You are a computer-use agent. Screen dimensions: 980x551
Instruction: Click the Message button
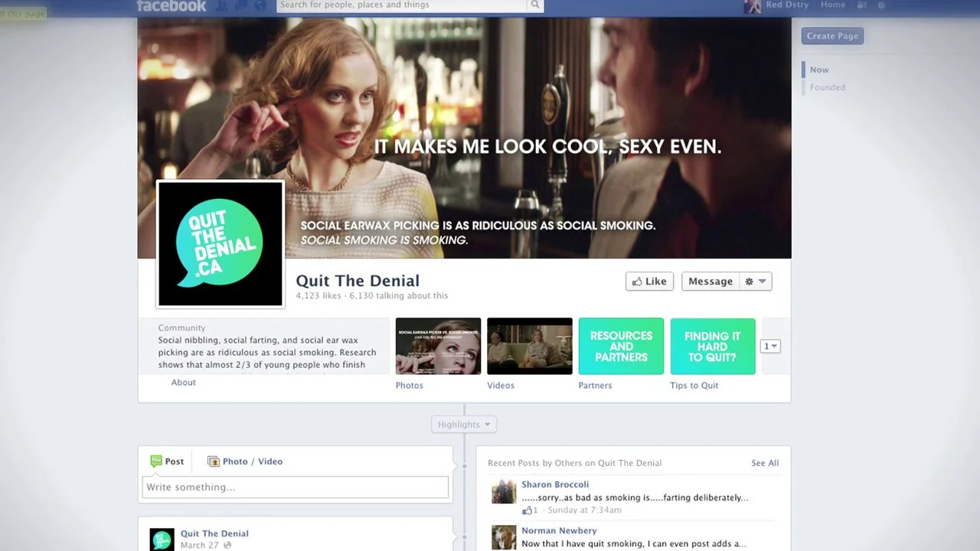[x=710, y=282]
